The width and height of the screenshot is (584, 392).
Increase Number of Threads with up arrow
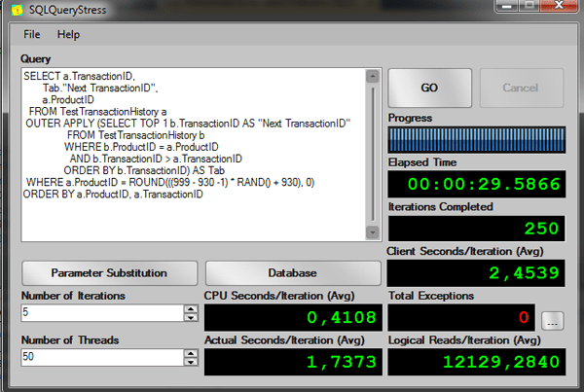[191, 353]
